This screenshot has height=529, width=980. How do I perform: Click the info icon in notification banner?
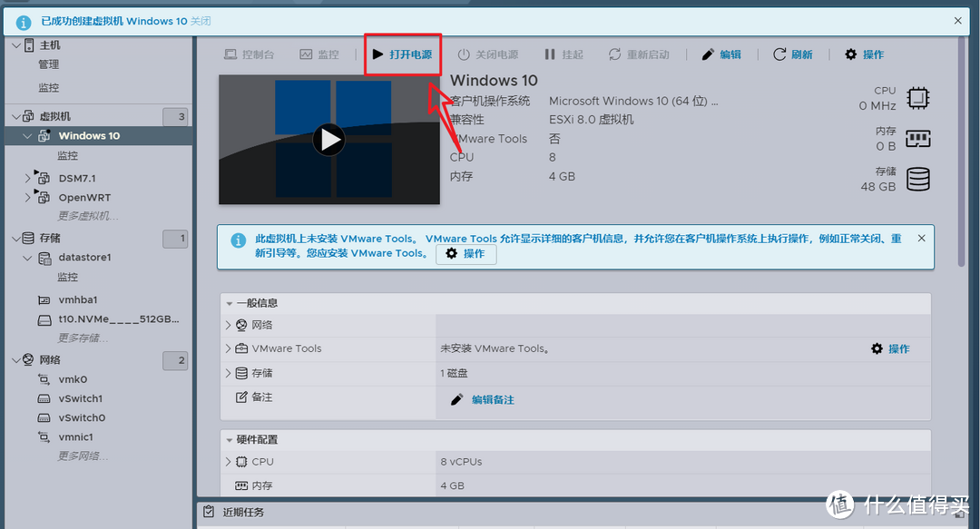point(23,23)
